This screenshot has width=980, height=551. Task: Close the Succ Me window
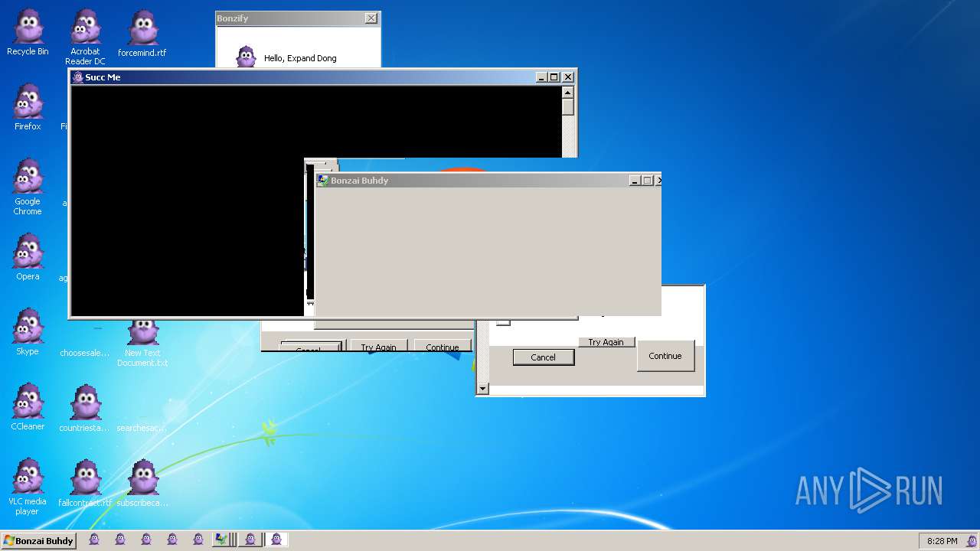[x=568, y=77]
